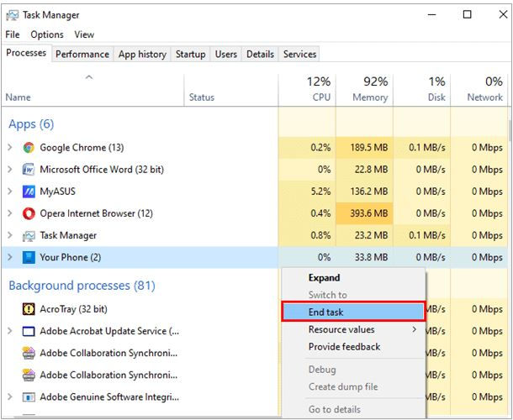Click the Microsoft Office Word icon

29,170
